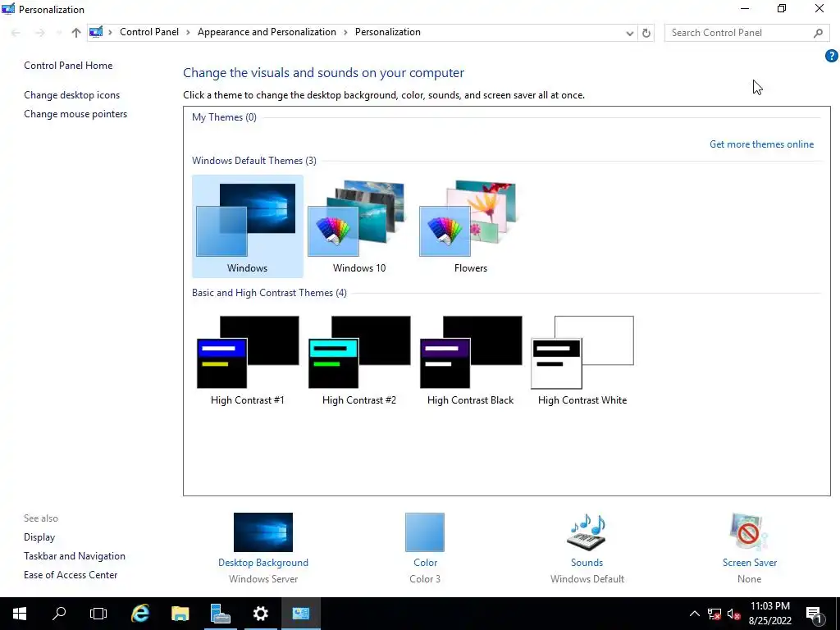Image resolution: width=840 pixels, height=630 pixels.
Task: Open the Action Center notifications icon
Action: [x=815, y=614]
